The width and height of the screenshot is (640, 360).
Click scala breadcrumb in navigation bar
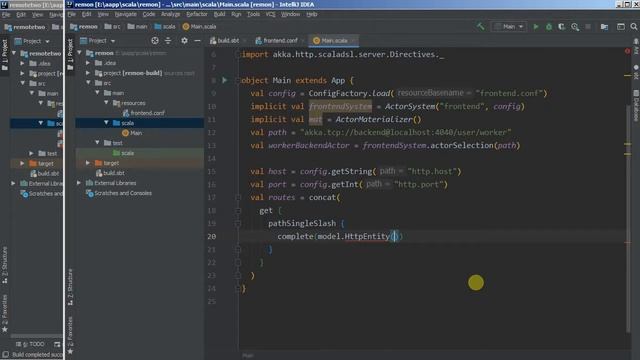165,27
